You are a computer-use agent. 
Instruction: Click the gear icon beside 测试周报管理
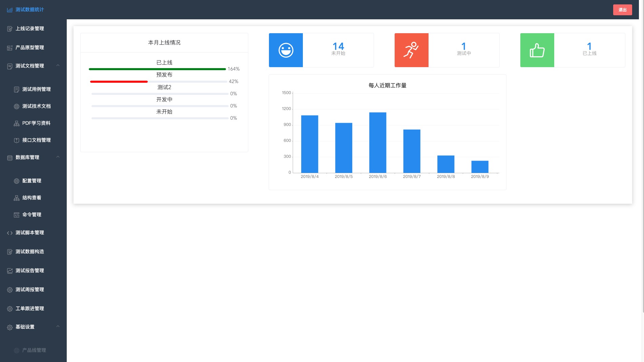[x=10, y=290]
